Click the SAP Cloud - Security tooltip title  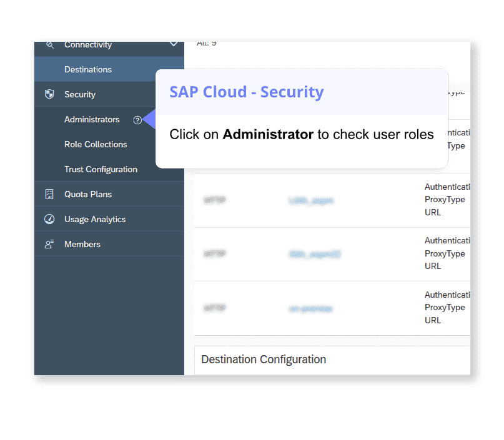click(247, 92)
